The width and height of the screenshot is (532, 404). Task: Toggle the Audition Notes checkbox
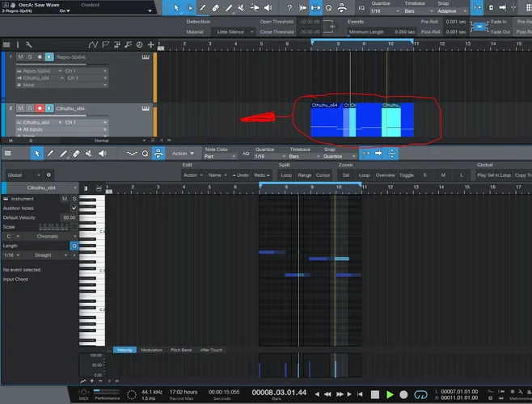pos(74,208)
